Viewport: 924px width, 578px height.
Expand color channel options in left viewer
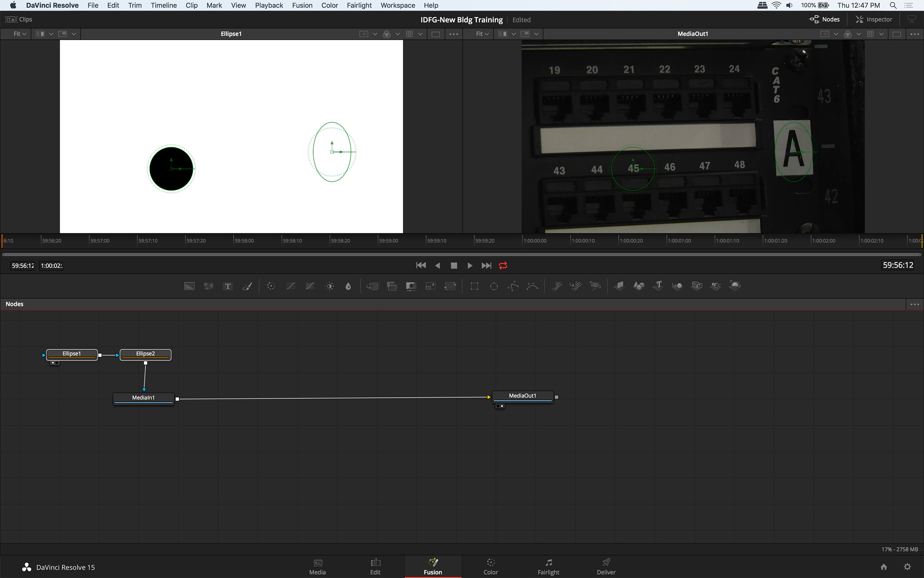click(398, 34)
